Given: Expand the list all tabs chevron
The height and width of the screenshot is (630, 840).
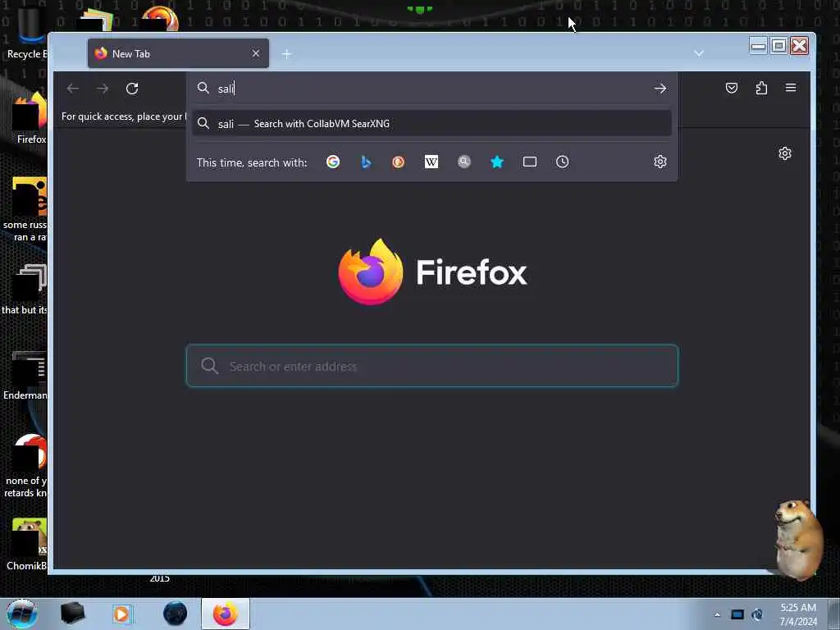Looking at the screenshot, I should pos(699,53).
